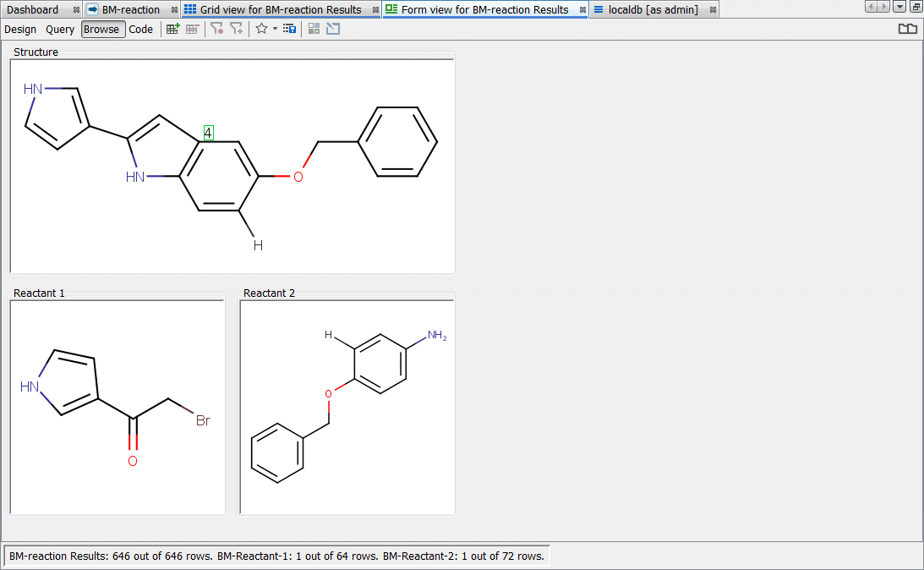Click the list icon with blue save disk
Image resolution: width=924 pixels, height=570 pixels.
(x=289, y=29)
